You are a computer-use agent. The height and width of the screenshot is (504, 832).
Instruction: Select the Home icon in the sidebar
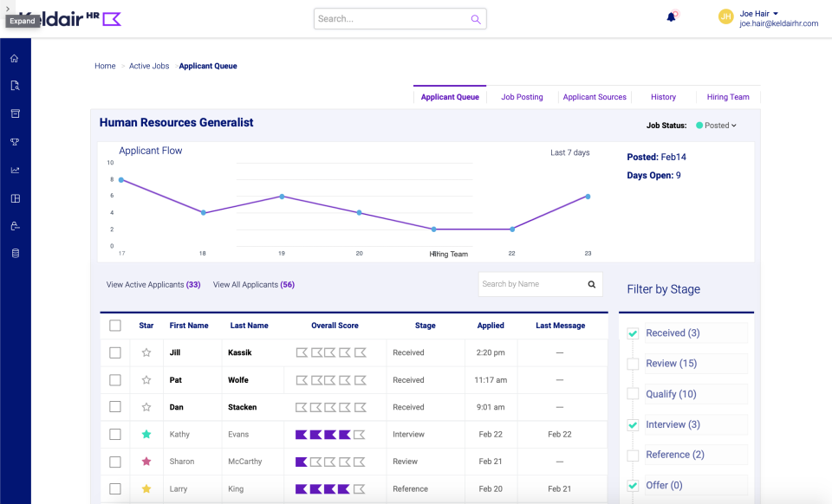point(14,58)
